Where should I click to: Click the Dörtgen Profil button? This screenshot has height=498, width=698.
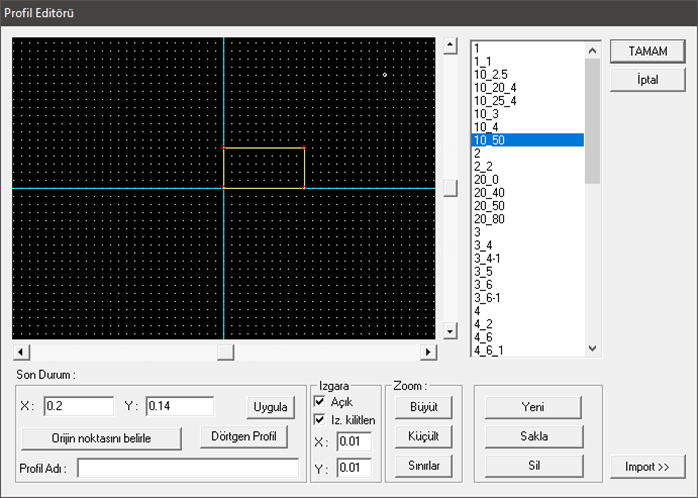pos(244,437)
